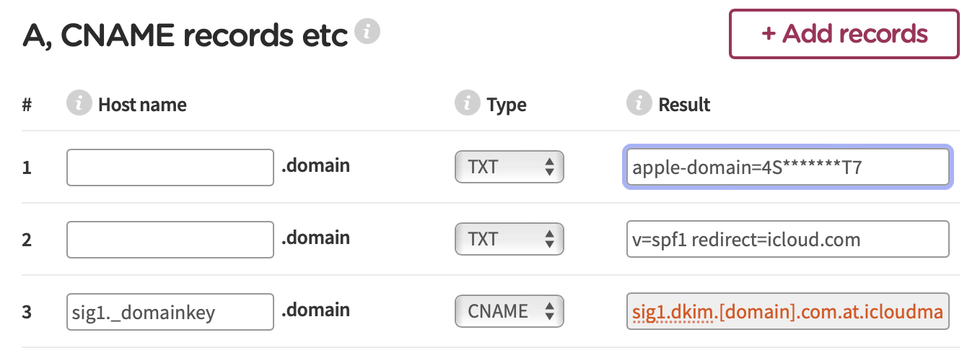
Task: Focus host name field of record 2
Action: pos(170,239)
